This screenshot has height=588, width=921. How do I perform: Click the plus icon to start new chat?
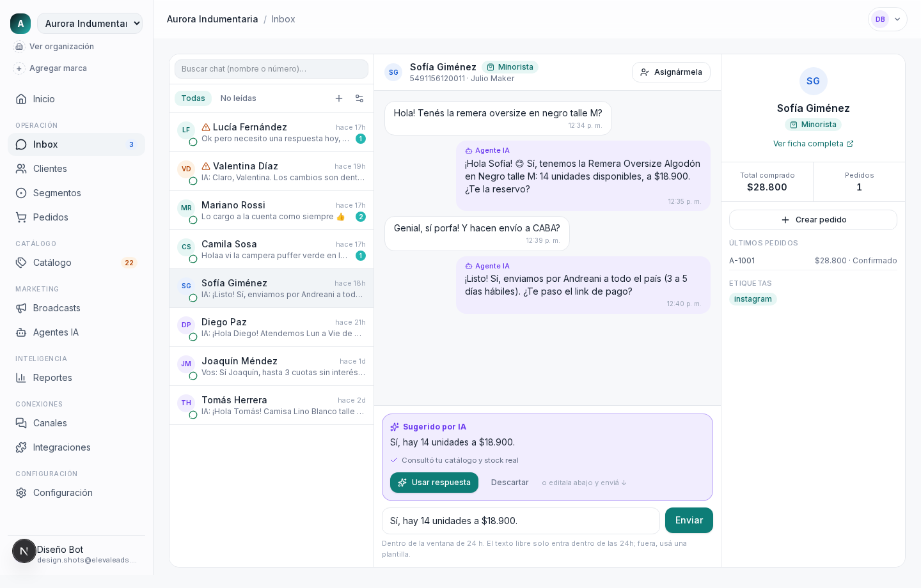tap(339, 98)
